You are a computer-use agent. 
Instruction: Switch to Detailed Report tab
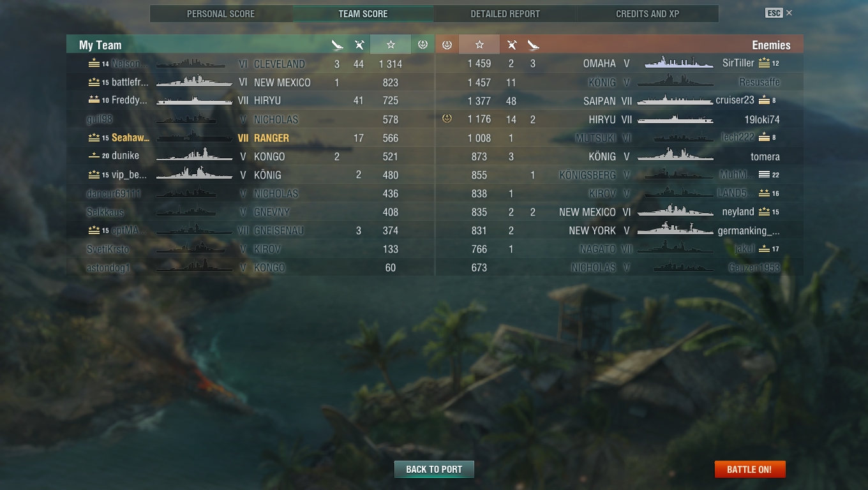pyautogui.click(x=505, y=13)
